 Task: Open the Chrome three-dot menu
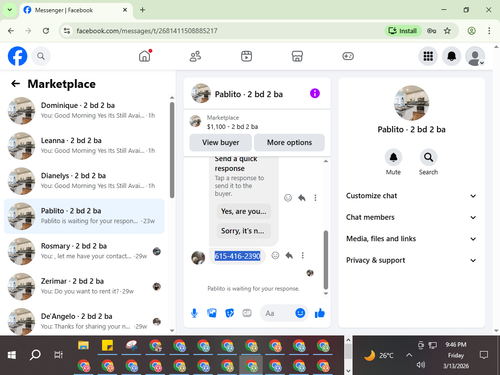pyautogui.click(x=489, y=31)
